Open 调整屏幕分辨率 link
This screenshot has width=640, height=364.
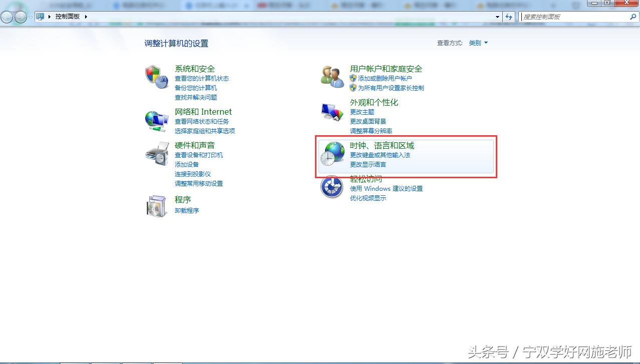pos(371,130)
